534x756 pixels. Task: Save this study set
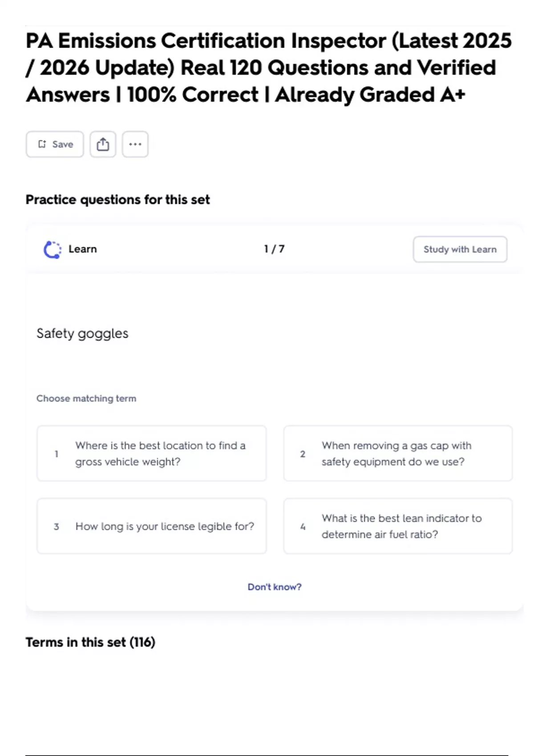pos(55,144)
